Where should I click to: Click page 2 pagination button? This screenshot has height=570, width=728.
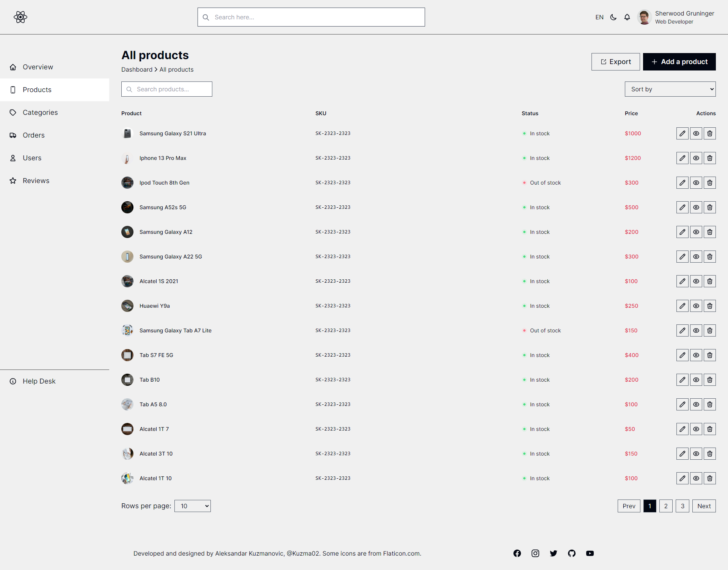pyautogui.click(x=666, y=506)
